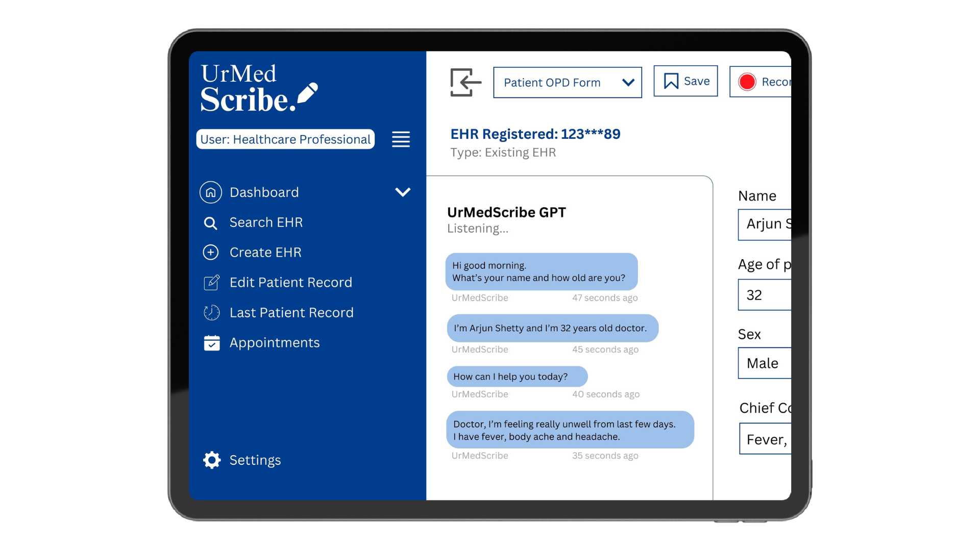This screenshot has width=980, height=551.
Task: Click the Name field with Arjun
Action: tap(764, 224)
